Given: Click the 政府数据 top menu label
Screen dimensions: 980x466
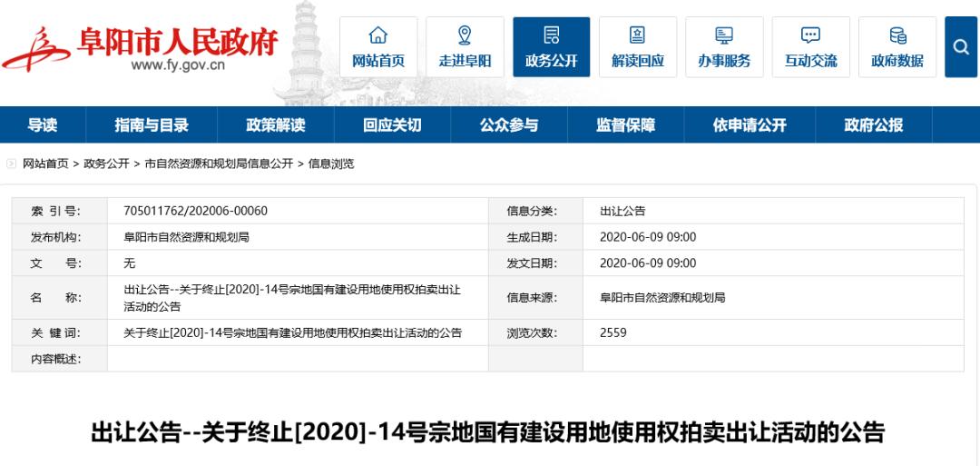Looking at the screenshot, I should tap(897, 61).
